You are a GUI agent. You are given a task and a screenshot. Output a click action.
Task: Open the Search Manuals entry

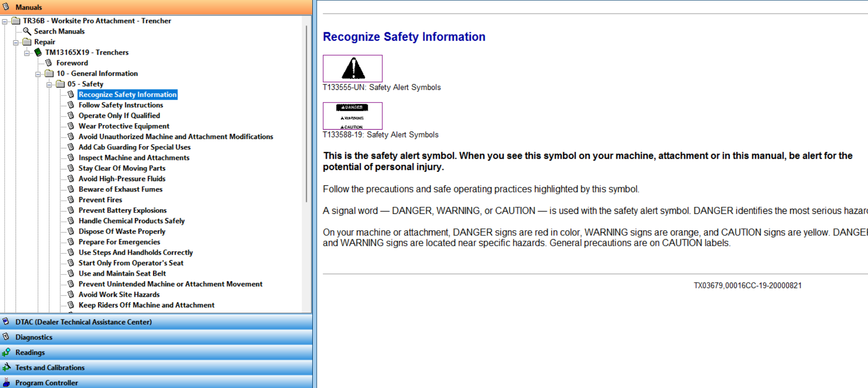59,31
